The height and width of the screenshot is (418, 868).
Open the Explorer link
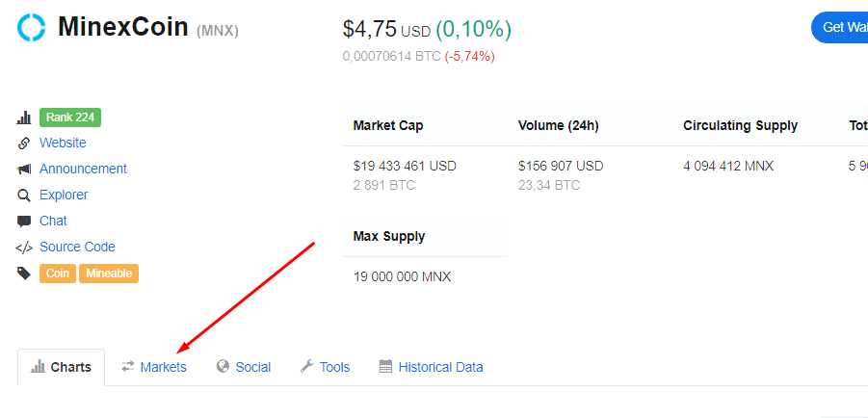tap(64, 195)
